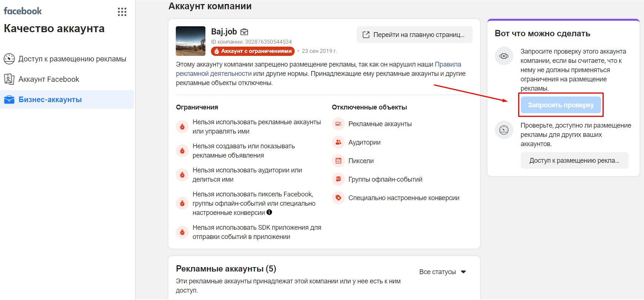The width and height of the screenshot is (644, 300).
Task: Click the Baj.job company thumbnail image
Action: tap(191, 41)
